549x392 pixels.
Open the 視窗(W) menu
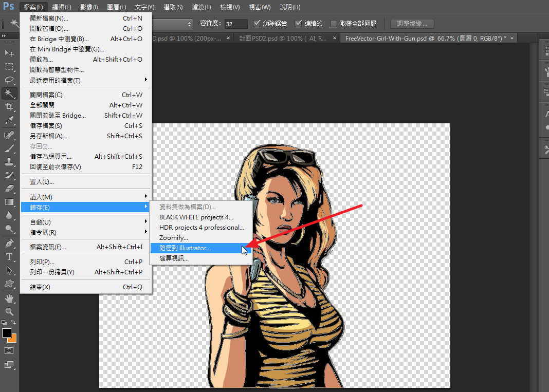(x=260, y=7)
